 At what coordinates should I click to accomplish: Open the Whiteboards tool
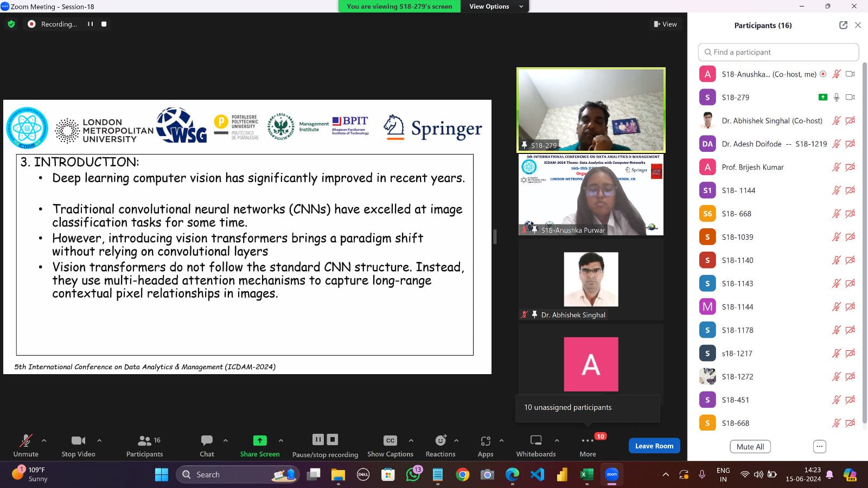[x=535, y=440]
